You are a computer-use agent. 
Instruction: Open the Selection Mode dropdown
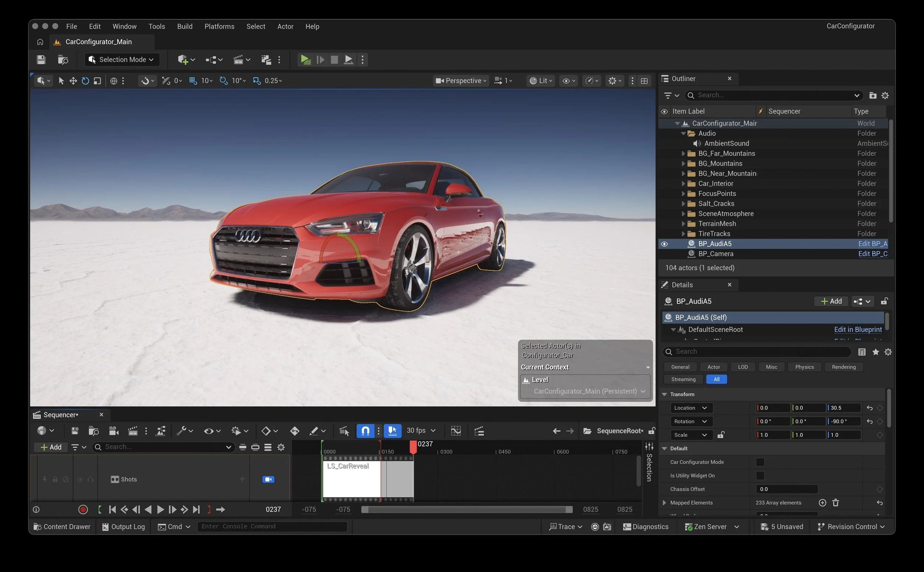coord(122,60)
